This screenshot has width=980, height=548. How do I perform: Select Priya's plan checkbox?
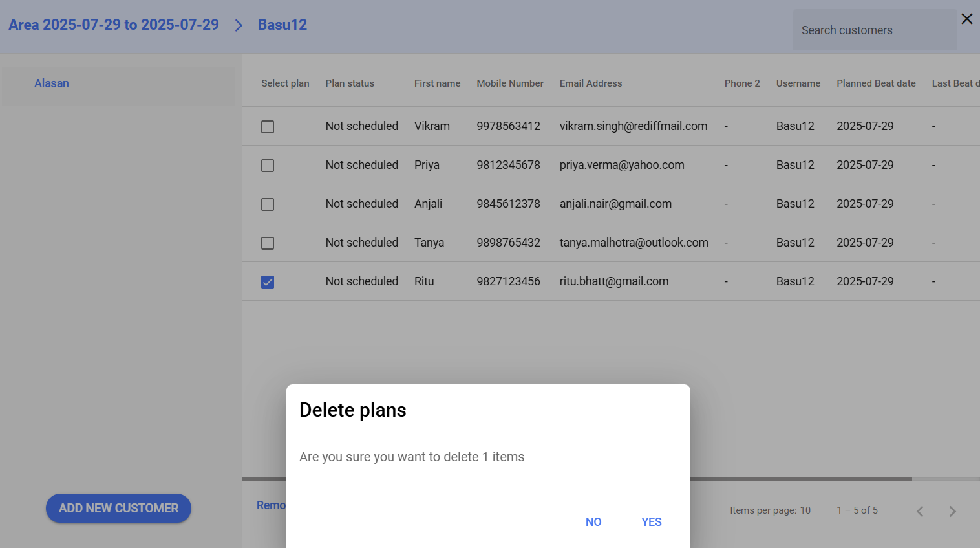tap(268, 166)
